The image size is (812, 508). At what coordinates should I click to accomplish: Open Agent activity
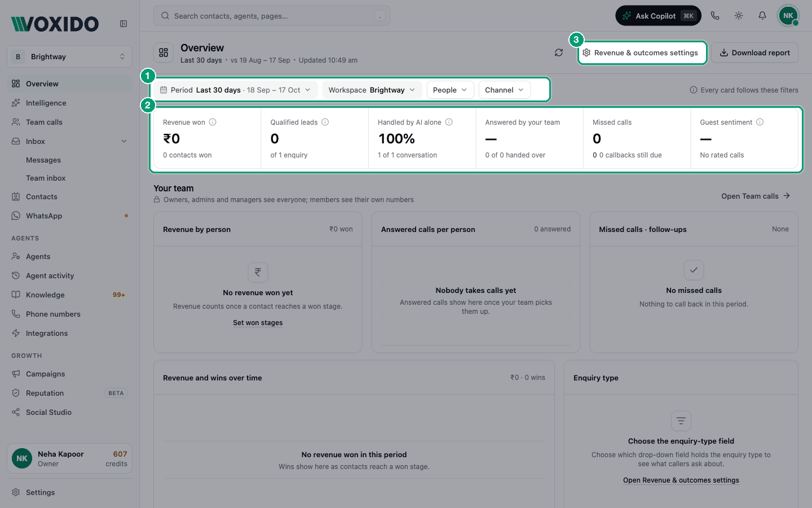(x=70, y=275)
